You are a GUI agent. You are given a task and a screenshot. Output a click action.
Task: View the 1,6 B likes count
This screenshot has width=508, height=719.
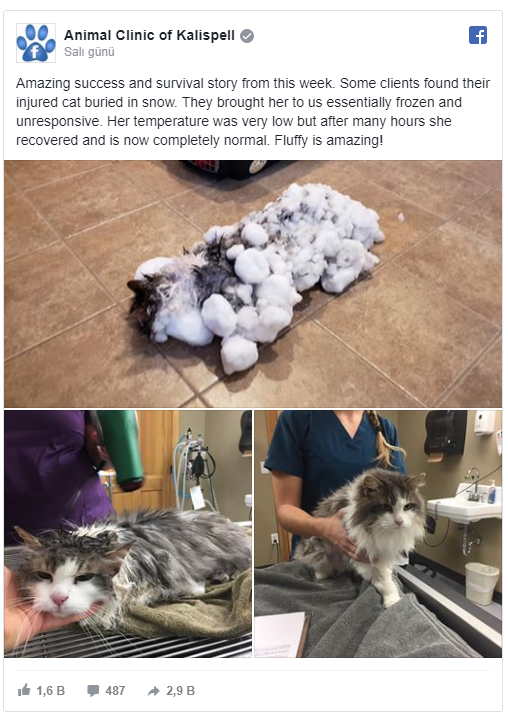pos(50,690)
